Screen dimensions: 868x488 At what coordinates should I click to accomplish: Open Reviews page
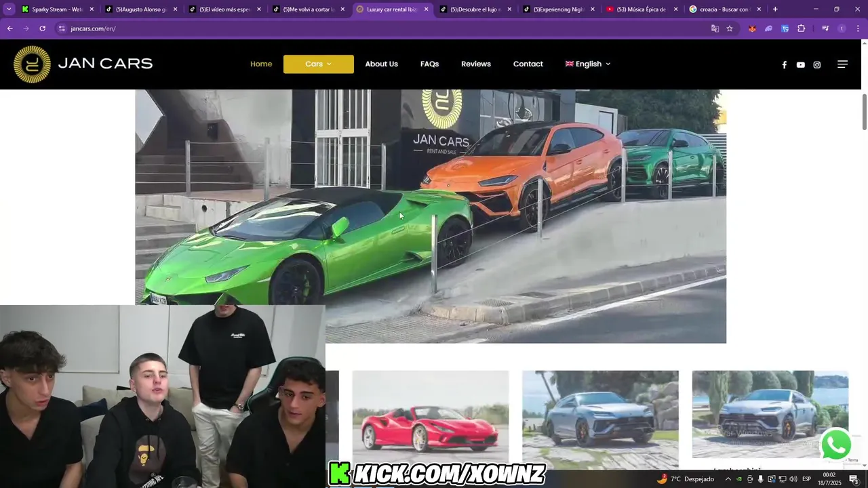(476, 64)
